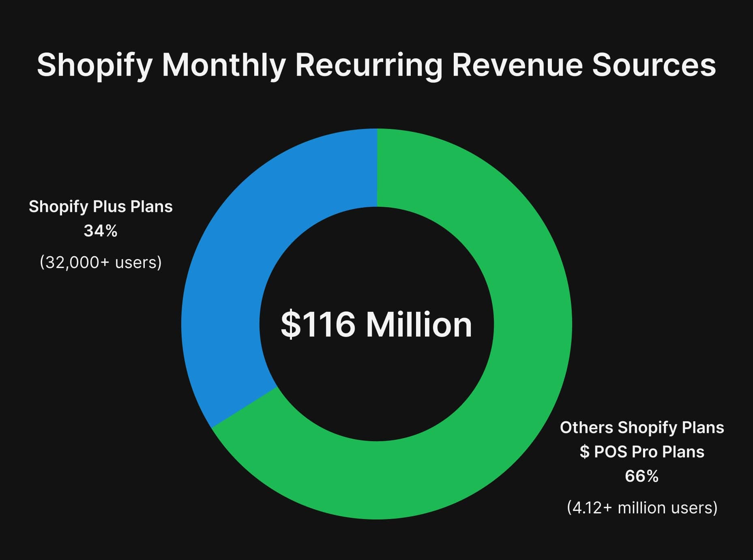The width and height of the screenshot is (753, 560).
Task: Click the '(32,000+ users)' text
Action: [101, 263]
